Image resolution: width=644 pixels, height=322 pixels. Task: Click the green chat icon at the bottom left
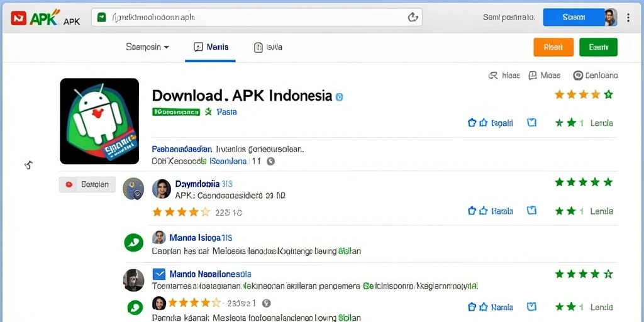pyautogui.click(x=135, y=307)
